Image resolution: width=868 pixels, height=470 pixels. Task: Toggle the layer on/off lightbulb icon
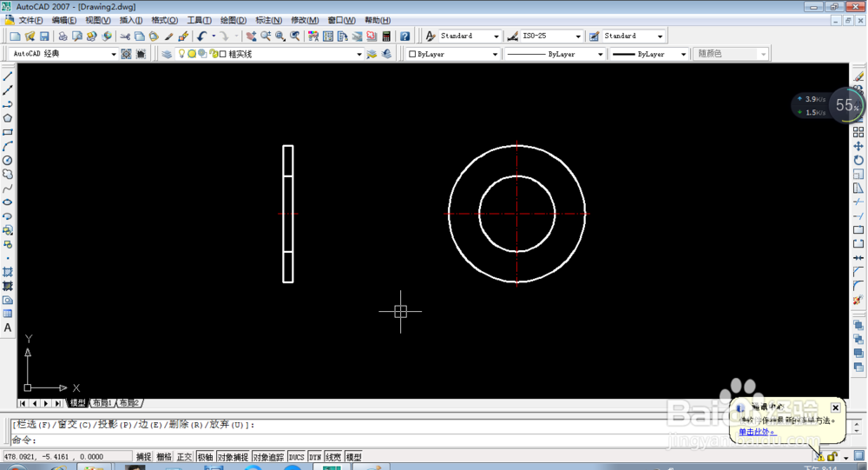pyautogui.click(x=181, y=54)
